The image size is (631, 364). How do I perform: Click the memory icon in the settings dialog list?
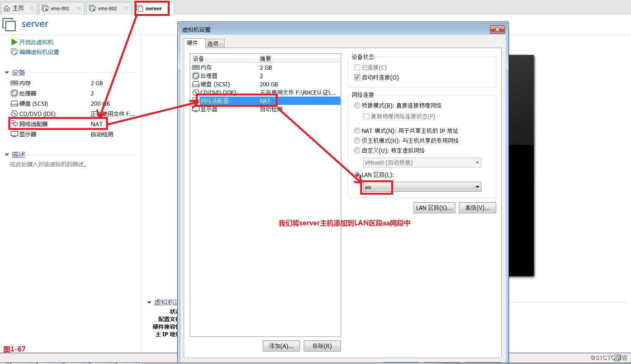coord(196,67)
